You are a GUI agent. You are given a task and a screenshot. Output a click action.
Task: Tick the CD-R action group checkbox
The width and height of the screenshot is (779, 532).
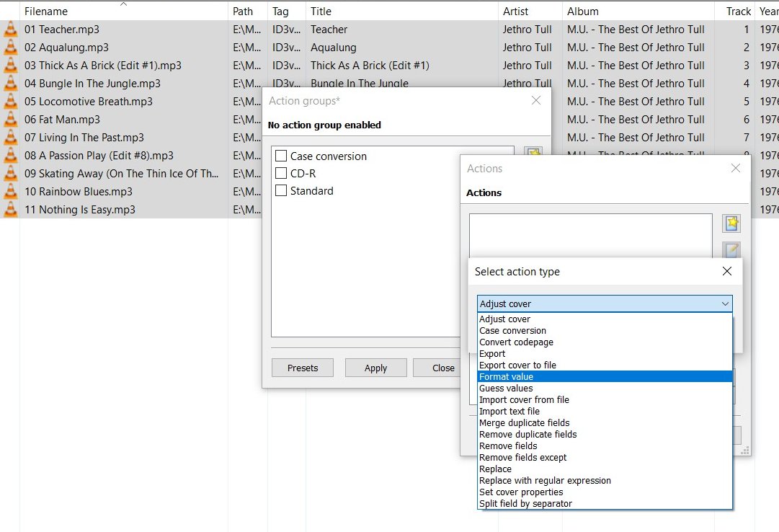pyautogui.click(x=282, y=174)
